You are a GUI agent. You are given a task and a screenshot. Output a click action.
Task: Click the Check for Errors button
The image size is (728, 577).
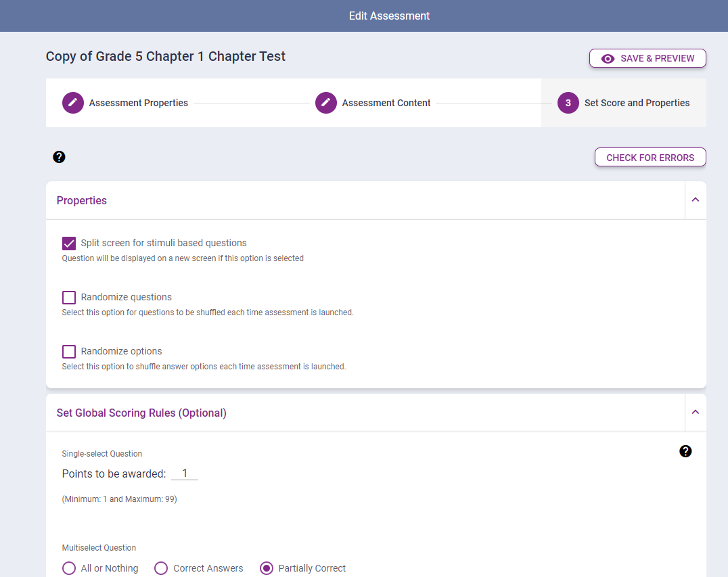(x=650, y=158)
